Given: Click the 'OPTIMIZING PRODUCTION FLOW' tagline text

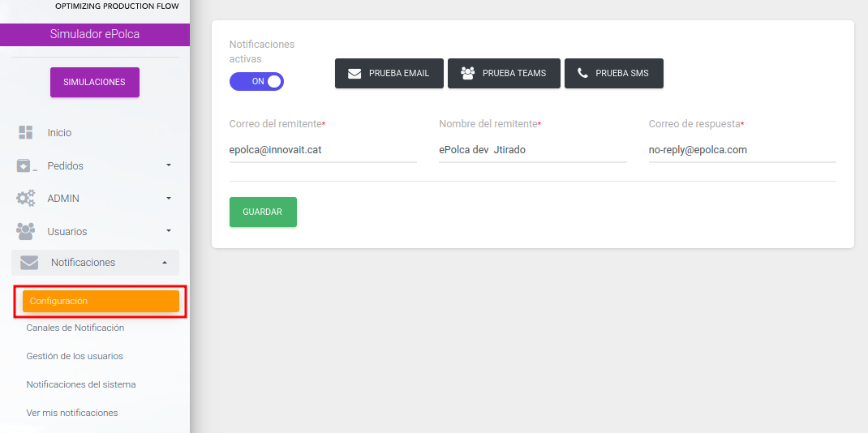Looking at the screenshot, I should tap(117, 6).
